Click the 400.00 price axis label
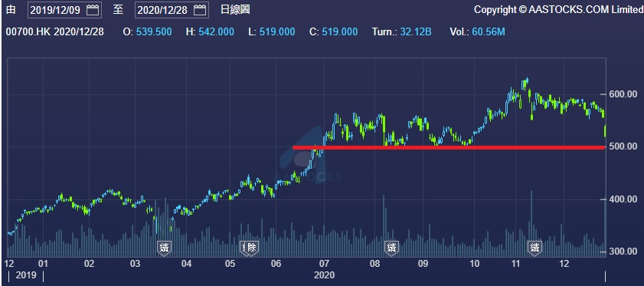The width and height of the screenshot is (644, 286). click(x=623, y=199)
